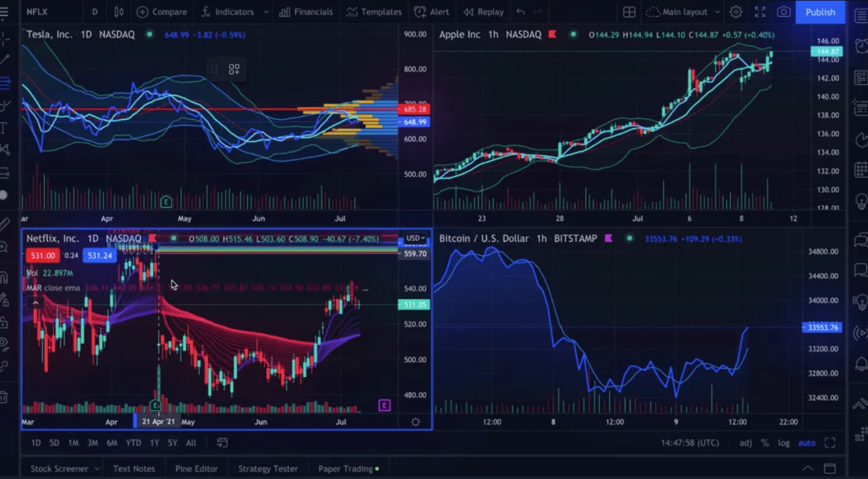Image resolution: width=868 pixels, height=479 pixels.
Task: Click the blue Publish button
Action: 820,12
